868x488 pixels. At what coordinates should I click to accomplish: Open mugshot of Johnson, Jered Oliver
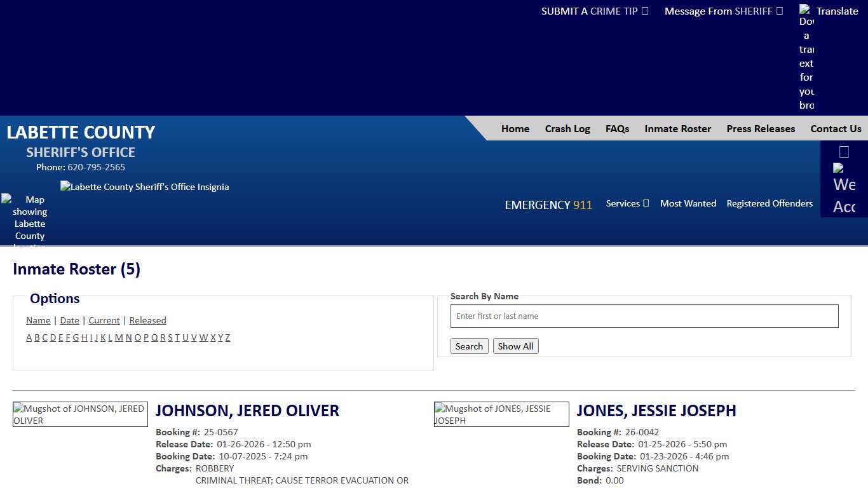click(x=80, y=414)
